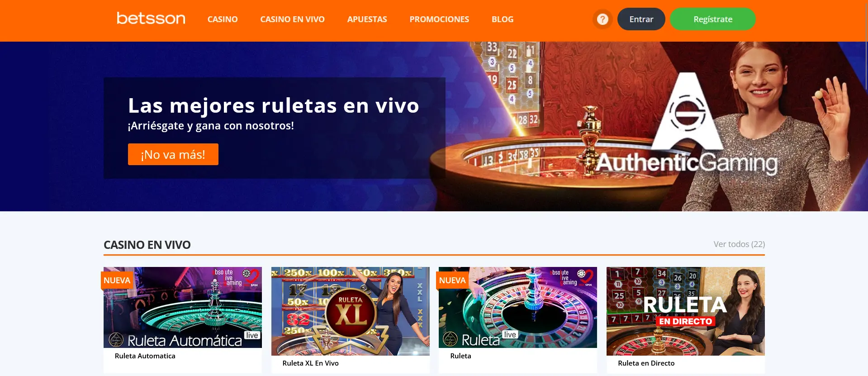The image size is (868, 376).
Task: Open the APUESTAS menu
Action: (x=367, y=19)
